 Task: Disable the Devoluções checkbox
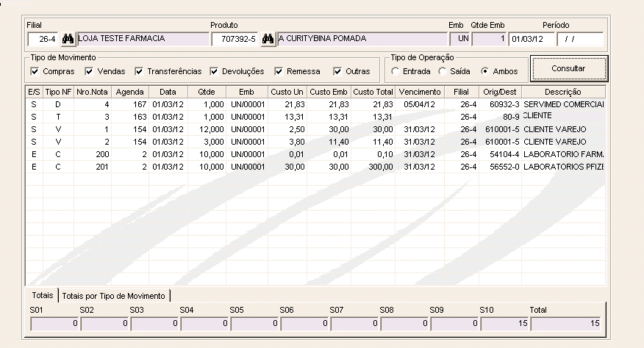[215, 71]
